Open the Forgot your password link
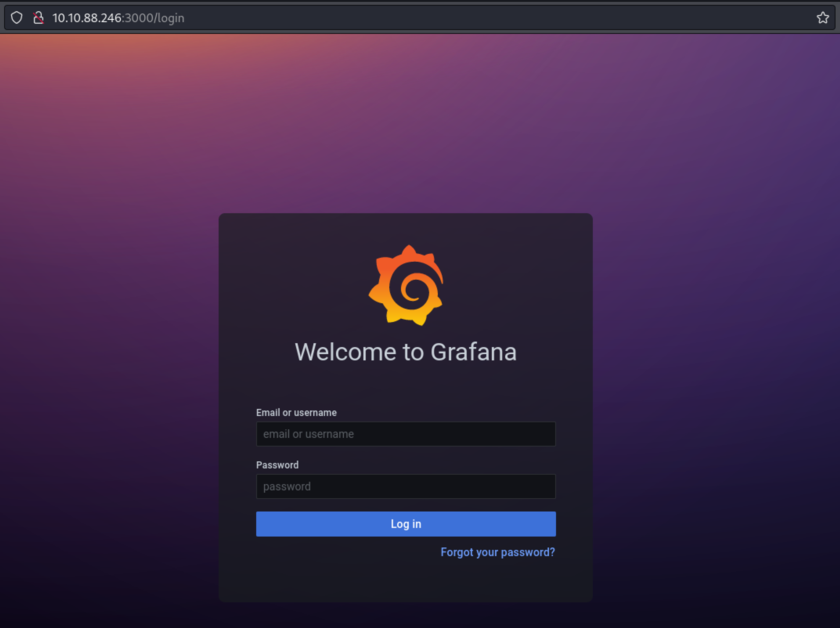 [497, 552]
